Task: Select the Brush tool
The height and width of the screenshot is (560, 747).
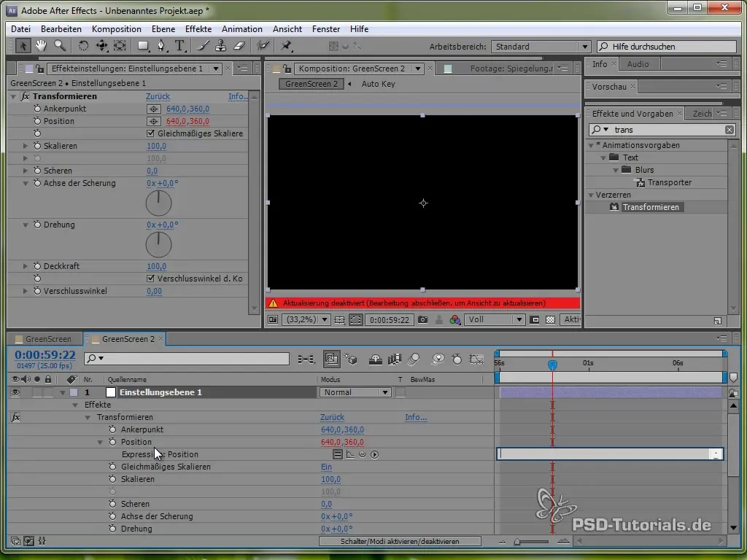Action: click(203, 46)
